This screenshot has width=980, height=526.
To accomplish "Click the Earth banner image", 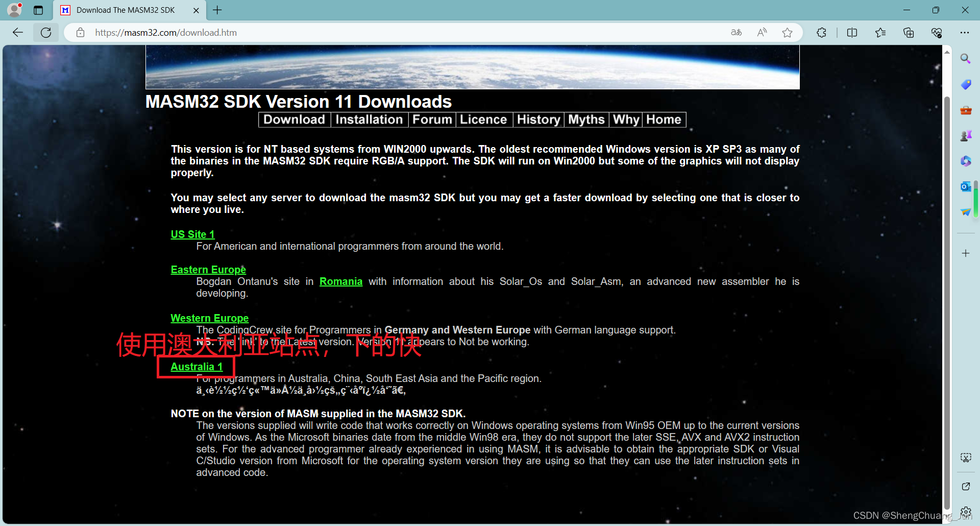I will [x=473, y=67].
